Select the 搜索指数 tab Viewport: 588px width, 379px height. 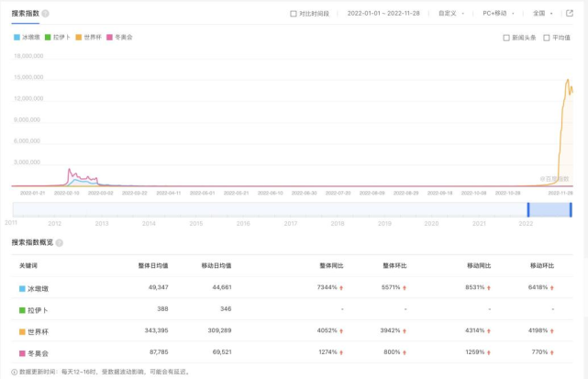[25, 14]
